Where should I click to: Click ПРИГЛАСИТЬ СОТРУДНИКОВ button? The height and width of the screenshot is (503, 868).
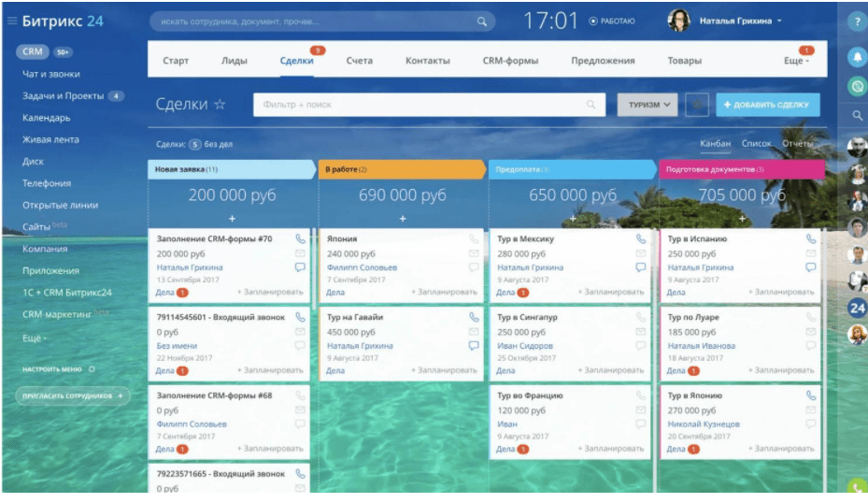pyautogui.click(x=73, y=395)
